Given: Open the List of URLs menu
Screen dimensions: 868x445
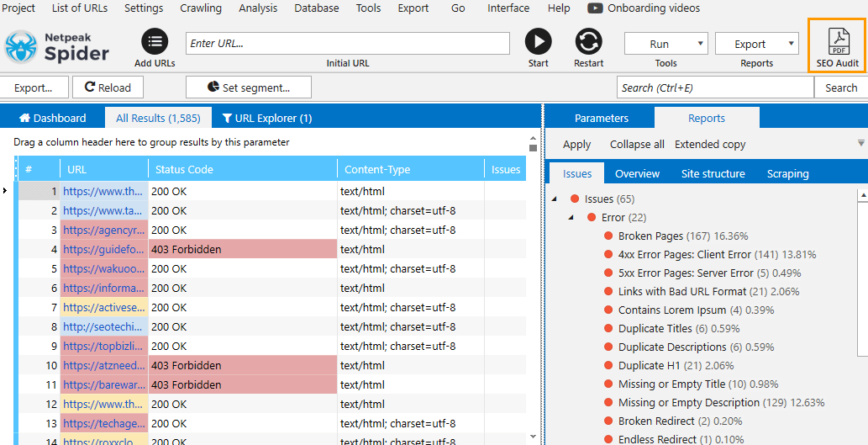Looking at the screenshot, I should [80, 8].
